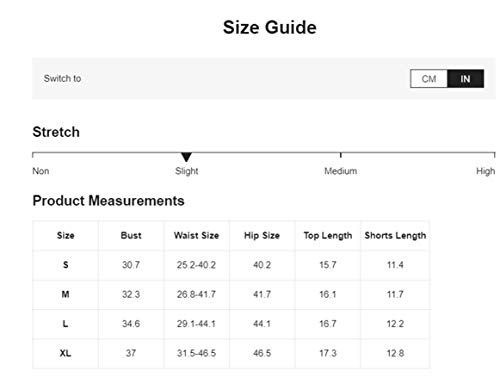Click the Shorts Length column header

point(395,235)
